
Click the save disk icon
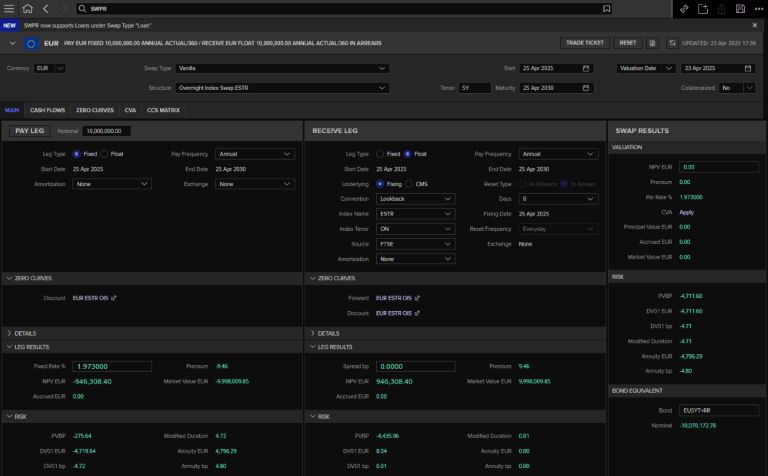pyautogui.click(x=740, y=8)
